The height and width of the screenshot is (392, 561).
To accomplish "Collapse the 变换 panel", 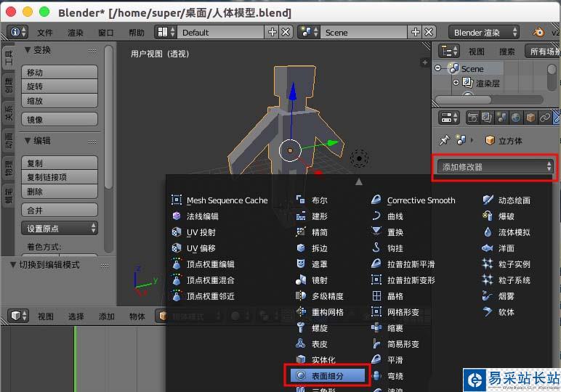I will 28,50.
